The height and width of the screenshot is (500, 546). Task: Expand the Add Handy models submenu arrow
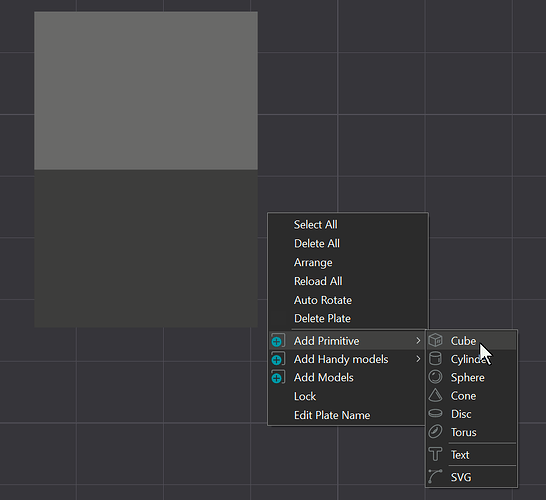(418, 359)
